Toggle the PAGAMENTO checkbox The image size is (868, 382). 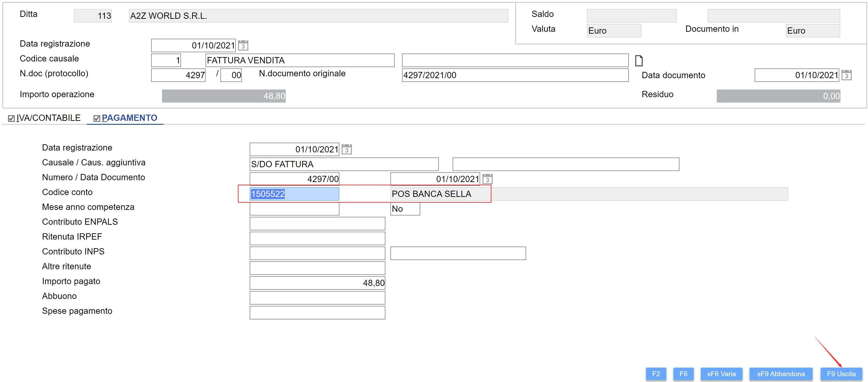click(97, 119)
